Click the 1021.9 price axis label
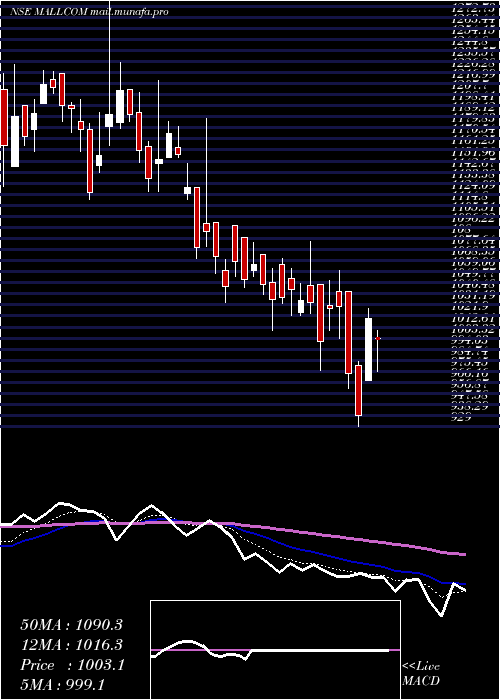Screen dimensions: 500x700 (x=471, y=308)
